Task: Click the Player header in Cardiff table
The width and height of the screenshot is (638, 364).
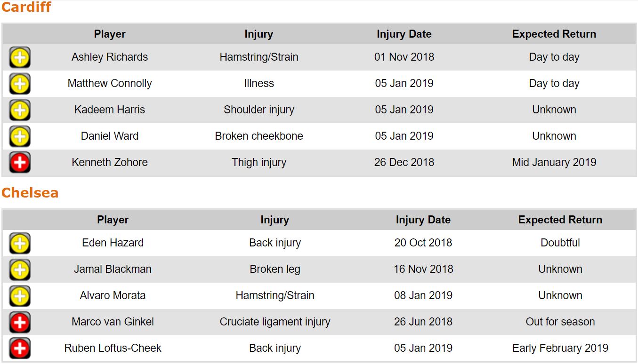Action: click(110, 34)
